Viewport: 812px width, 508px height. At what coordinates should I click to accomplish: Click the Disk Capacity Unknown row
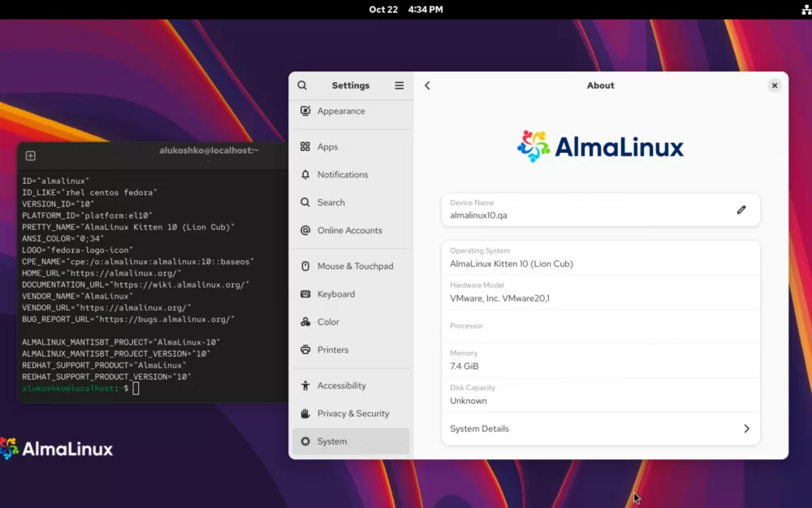600,395
